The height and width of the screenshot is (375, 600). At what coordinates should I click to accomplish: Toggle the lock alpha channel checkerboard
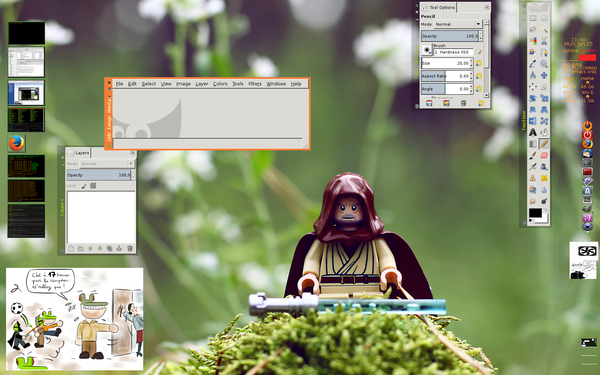coord(93,186)
